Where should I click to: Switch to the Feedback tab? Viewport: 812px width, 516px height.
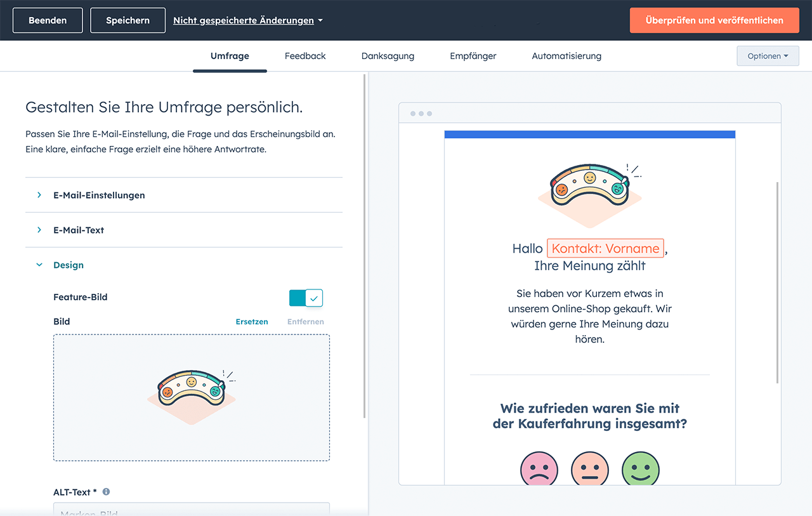coord(305,56)
